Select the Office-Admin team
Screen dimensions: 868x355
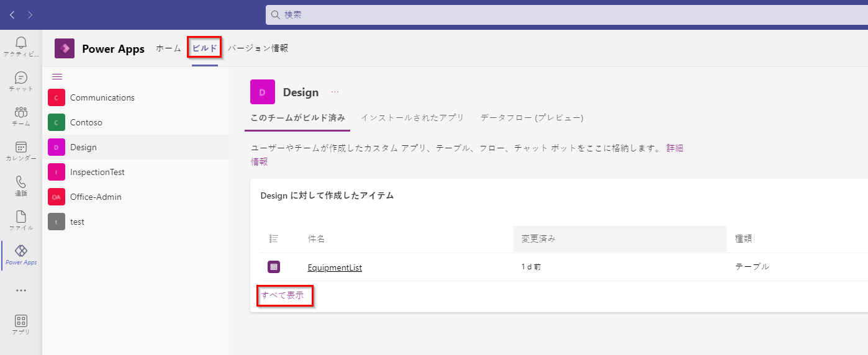(136, 197)
